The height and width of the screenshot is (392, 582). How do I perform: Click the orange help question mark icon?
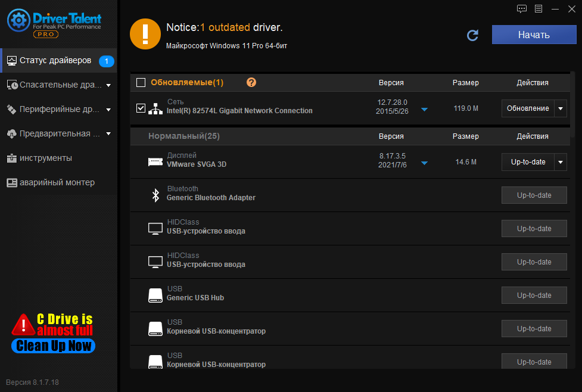(x=251, y=82)
